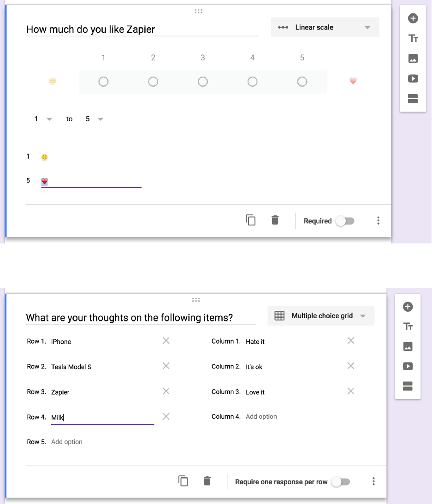
Task: Open Multiple choice grid type dropdown
Action: point(321,316)
